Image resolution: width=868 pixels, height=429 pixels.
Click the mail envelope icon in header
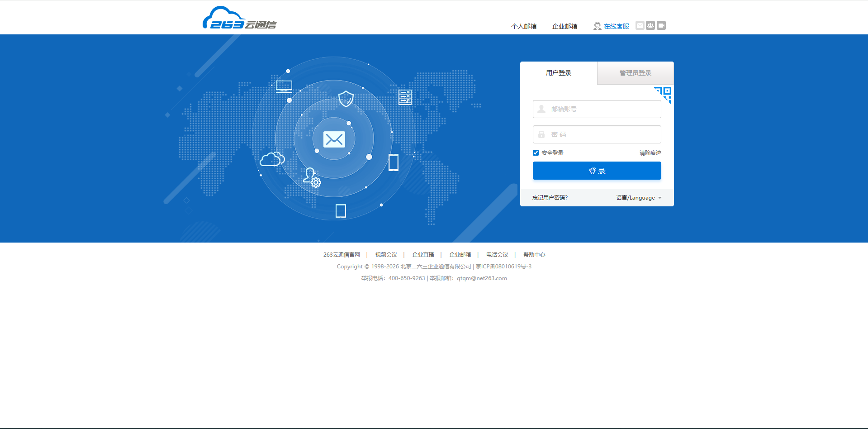[x=640, y=25]
